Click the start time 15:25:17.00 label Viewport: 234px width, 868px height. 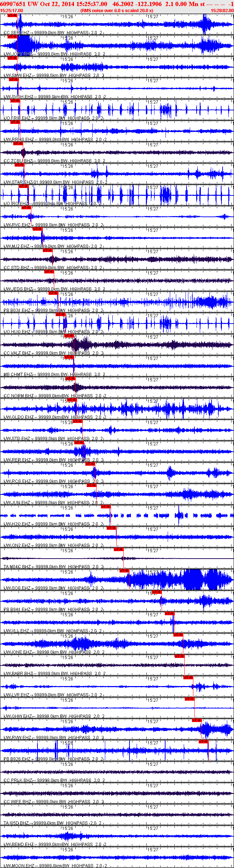(x=12, y=11)
